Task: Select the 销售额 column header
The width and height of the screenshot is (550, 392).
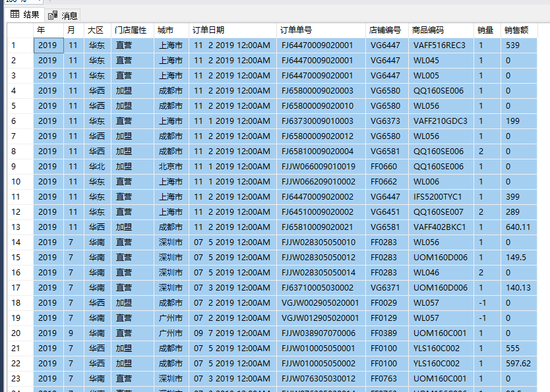Action: point(519,30)
